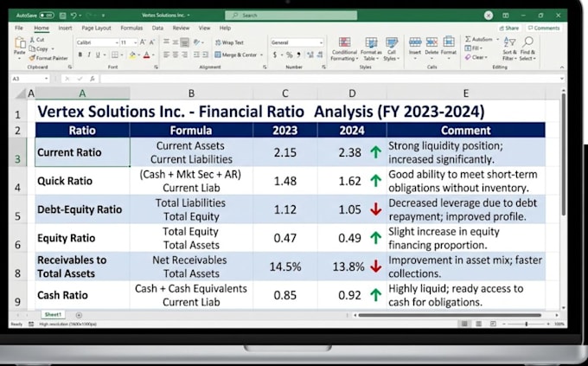Click inside the formula bar
The image size is (588, 366).
[330, 79]
